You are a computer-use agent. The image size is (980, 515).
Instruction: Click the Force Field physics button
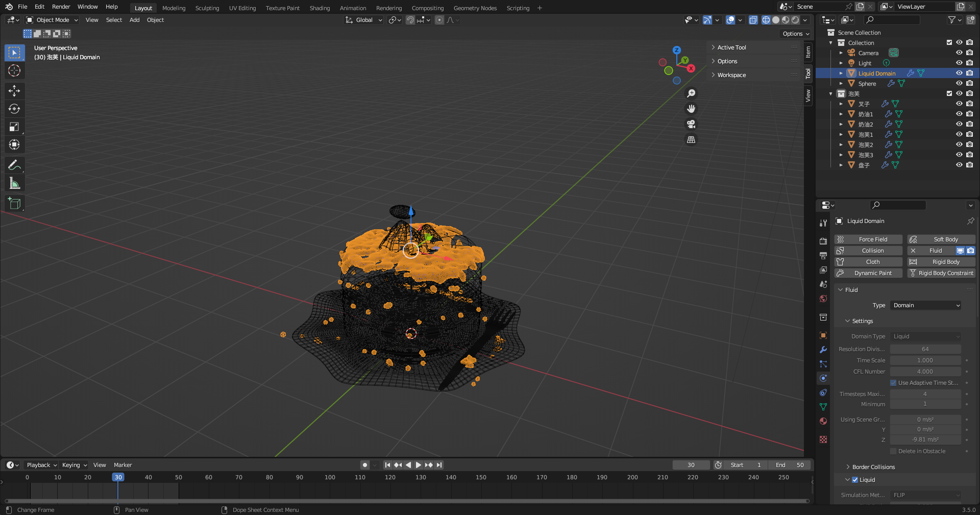tap(868, 239)
